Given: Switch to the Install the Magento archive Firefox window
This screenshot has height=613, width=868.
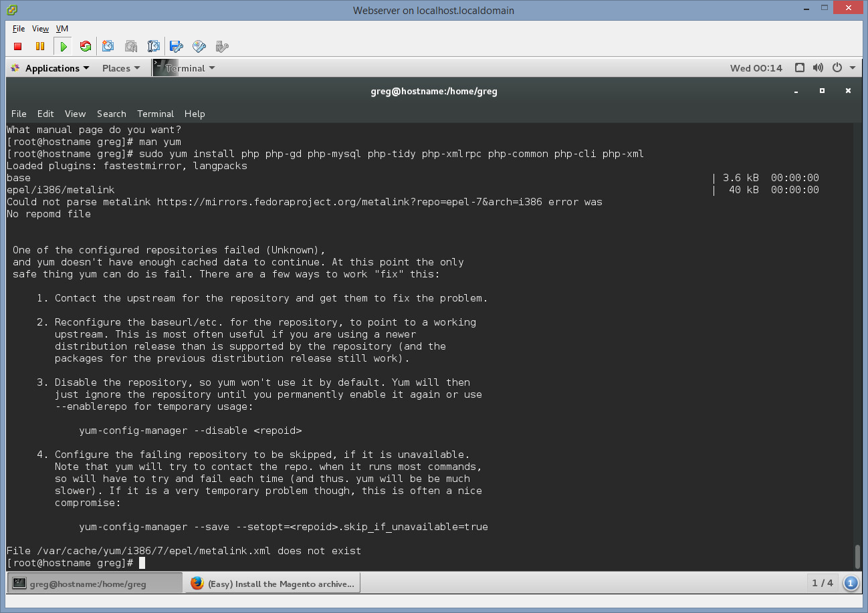Looking at the screenshot, I should (273, 583).
